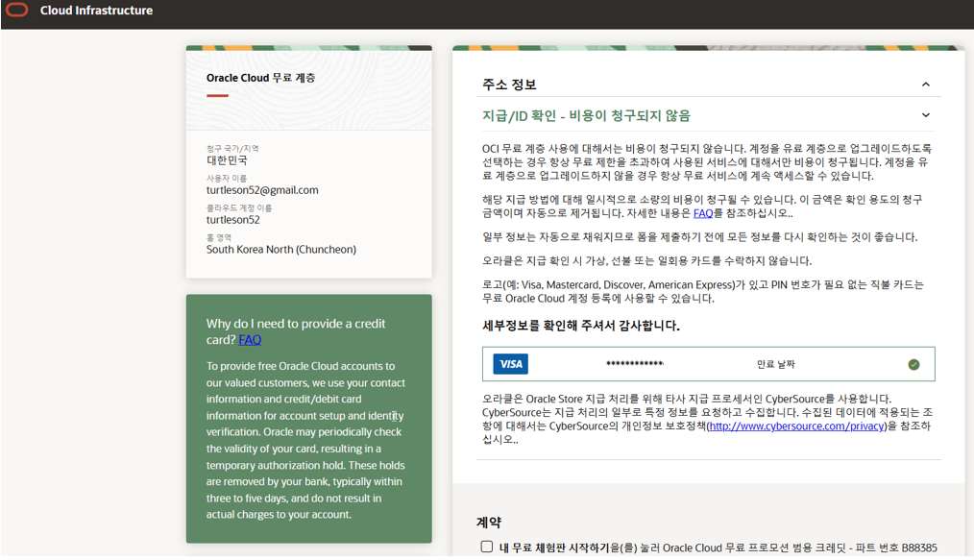This screenshot has width=974, height=560.
Task: Click the 대한민국 country value
Action: click(x=227, y=160)
